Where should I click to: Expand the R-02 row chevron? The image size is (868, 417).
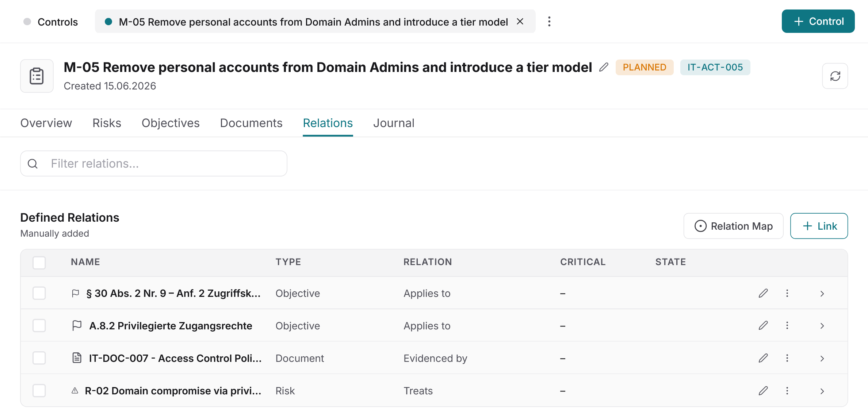(x=822, y=391)
